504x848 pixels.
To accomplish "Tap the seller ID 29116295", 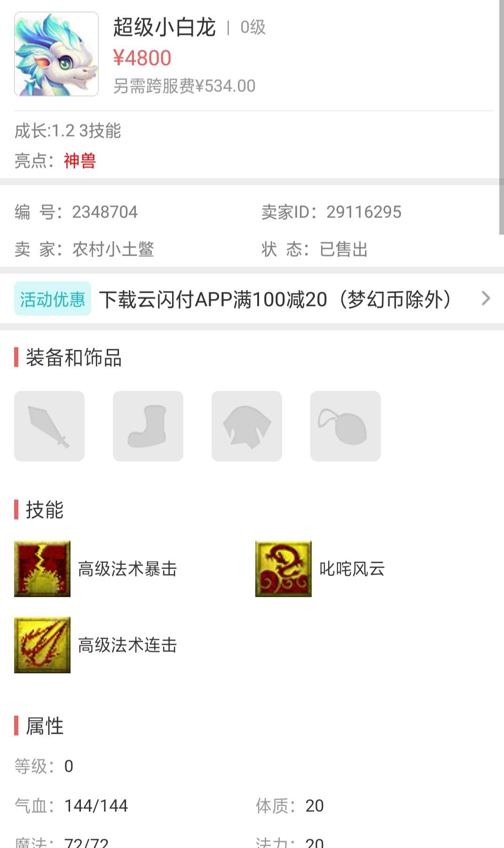I will pos(364,212).
